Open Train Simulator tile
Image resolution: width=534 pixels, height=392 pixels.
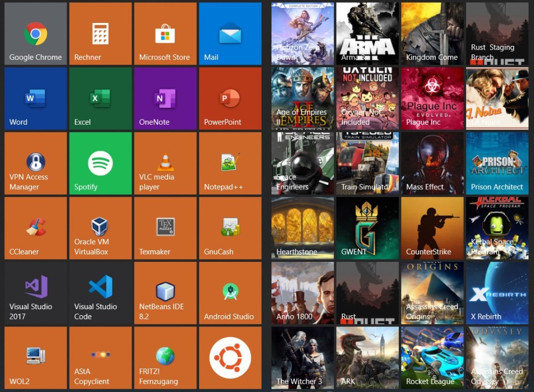coord(367,163)
